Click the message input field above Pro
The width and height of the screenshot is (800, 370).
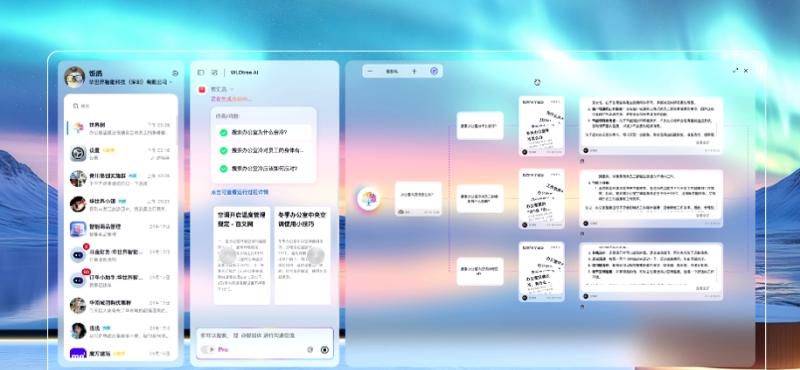(x=264, y=336)
